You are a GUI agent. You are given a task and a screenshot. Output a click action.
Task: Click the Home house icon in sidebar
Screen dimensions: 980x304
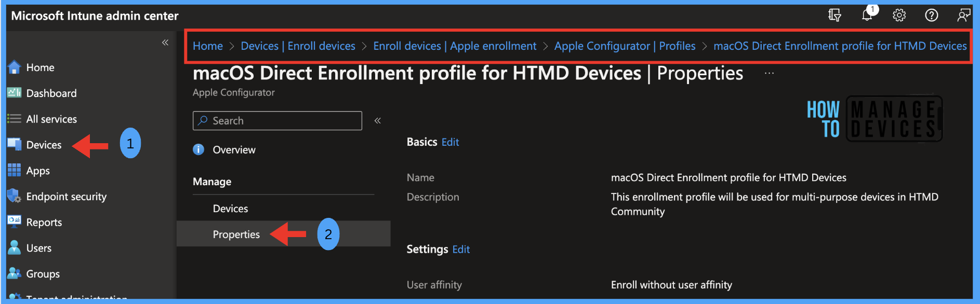tap(14, 67)
